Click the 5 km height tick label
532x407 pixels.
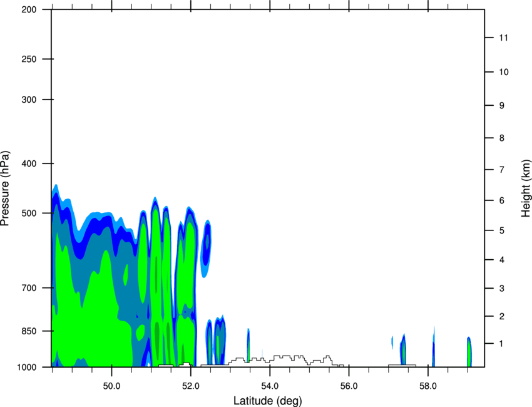coord(502,231)
